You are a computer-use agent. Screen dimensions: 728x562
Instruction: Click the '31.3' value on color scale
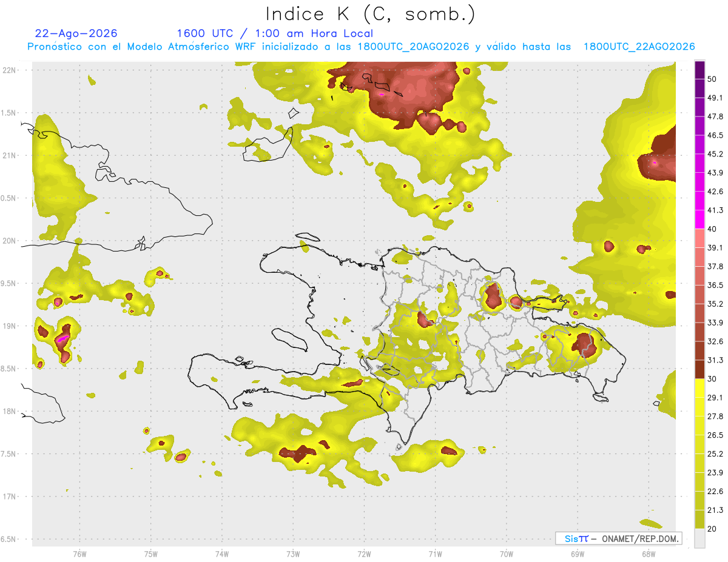(715, 360)
